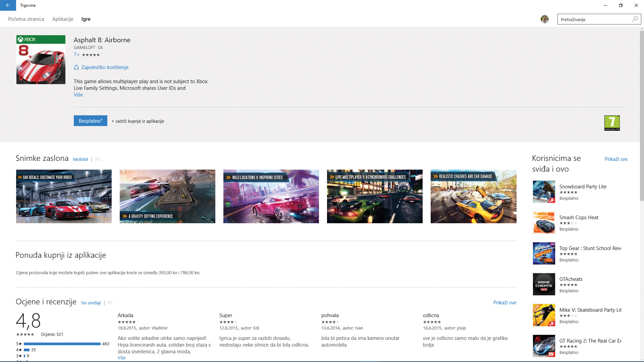Image resolution: width=644 pixels, height=362 pixels.
Task: Click sadrži kupnje iz aplikacije note
Action: point(138,121)
